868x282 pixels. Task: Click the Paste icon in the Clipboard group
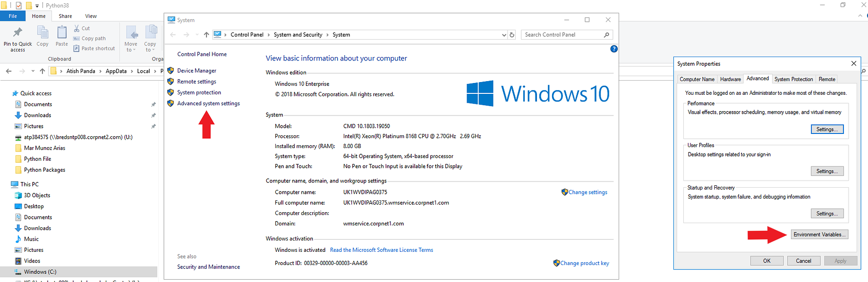pyautogui.click(x=62, y=33)
